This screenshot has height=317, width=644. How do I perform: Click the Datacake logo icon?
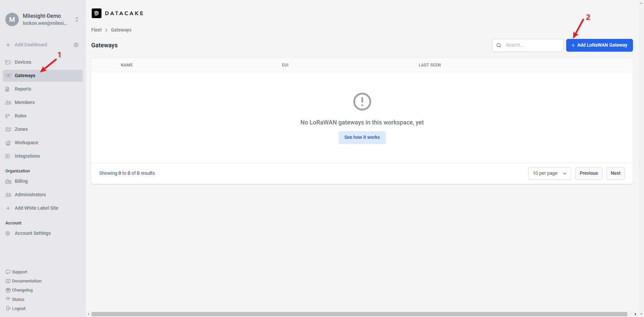tap(97, 13)
